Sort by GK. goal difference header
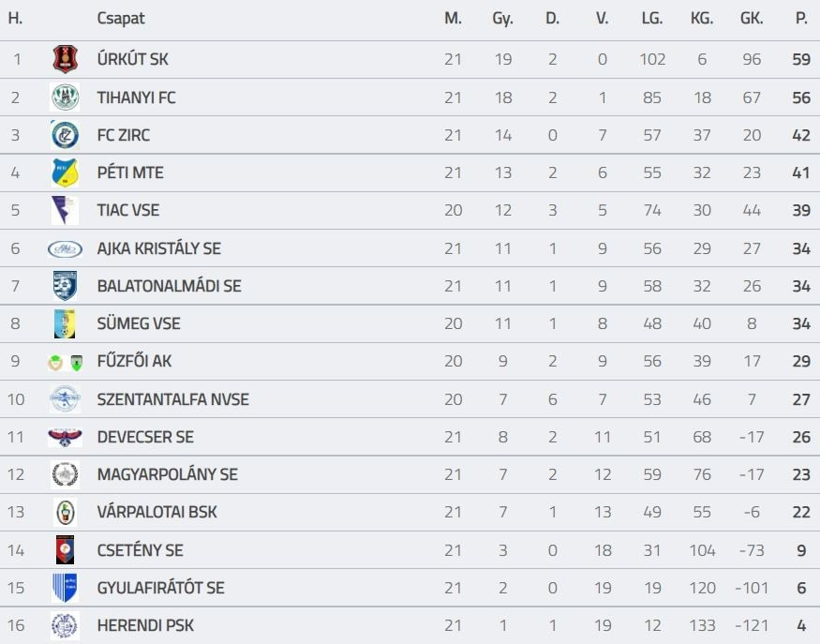 [x=751, y=18]
